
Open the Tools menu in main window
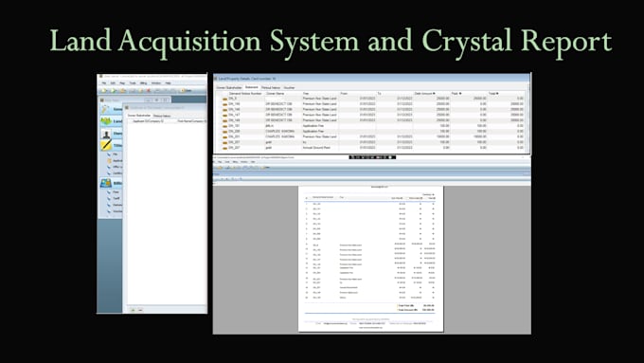coord(133,83)
